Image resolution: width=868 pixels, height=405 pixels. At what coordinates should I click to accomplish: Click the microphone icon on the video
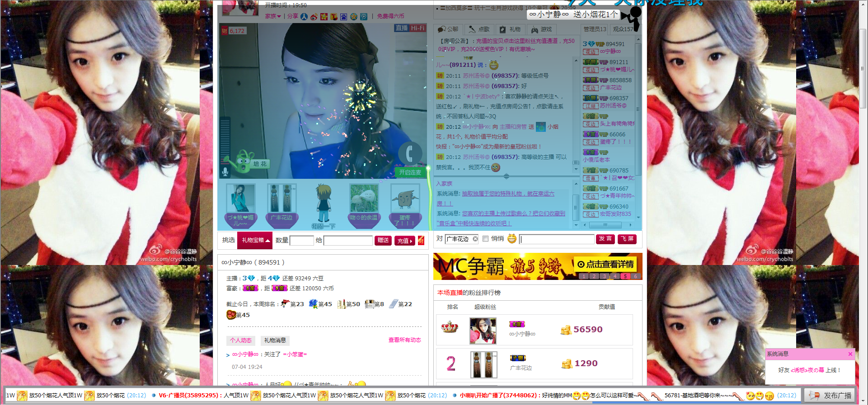[225, 172]
